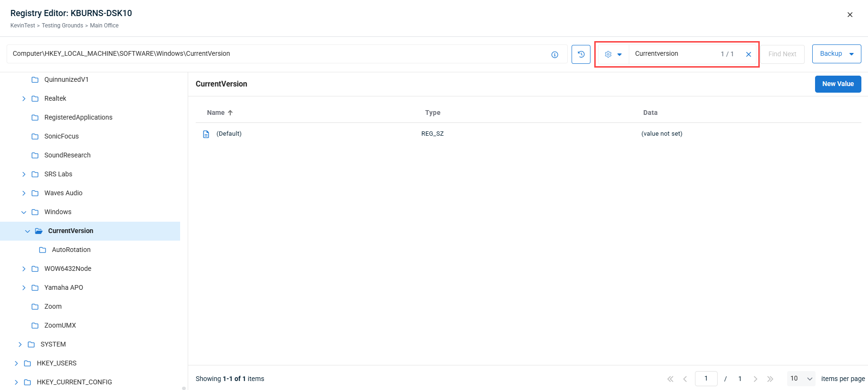Click the Find Next button
Screen dimensions: 868x390
click(x=782, y=54)
